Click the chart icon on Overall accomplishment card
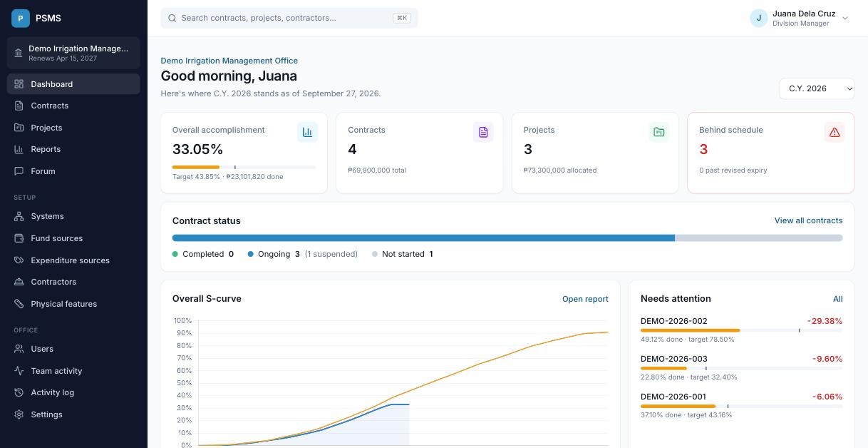868x448 pixels. coord(307,132)
